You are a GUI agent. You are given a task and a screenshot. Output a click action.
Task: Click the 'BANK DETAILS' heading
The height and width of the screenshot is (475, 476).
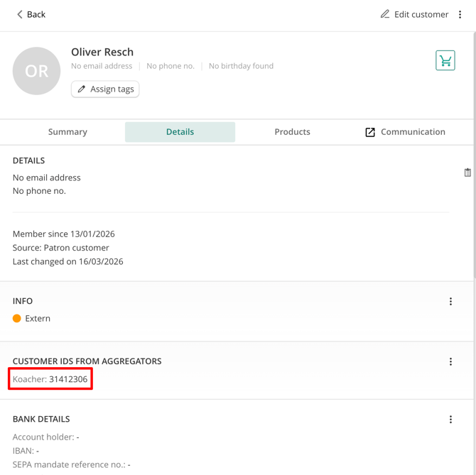point(41,419)
